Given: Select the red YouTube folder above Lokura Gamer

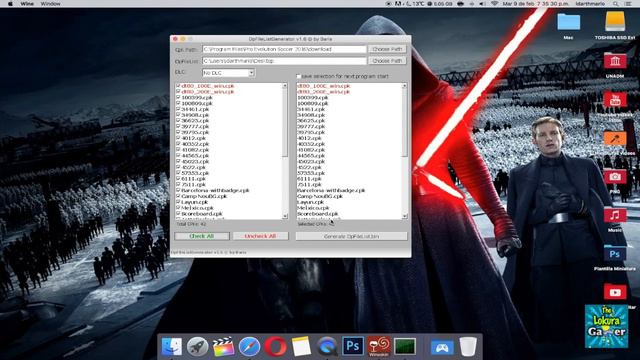Looking at the screenshot, I should click(x=615, y=292).
